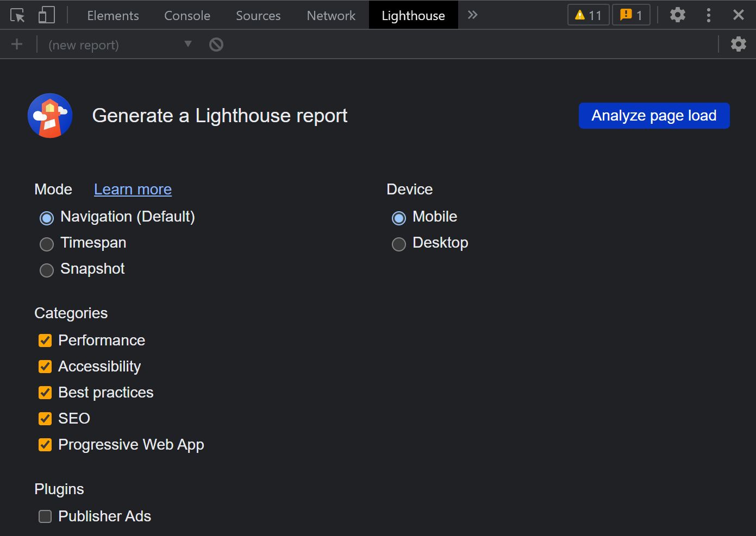The width and height of the screenshot is (756, 536).
Task: Enable the Publisher Ads plugin checkbox
Action: (x=45, y=516)
